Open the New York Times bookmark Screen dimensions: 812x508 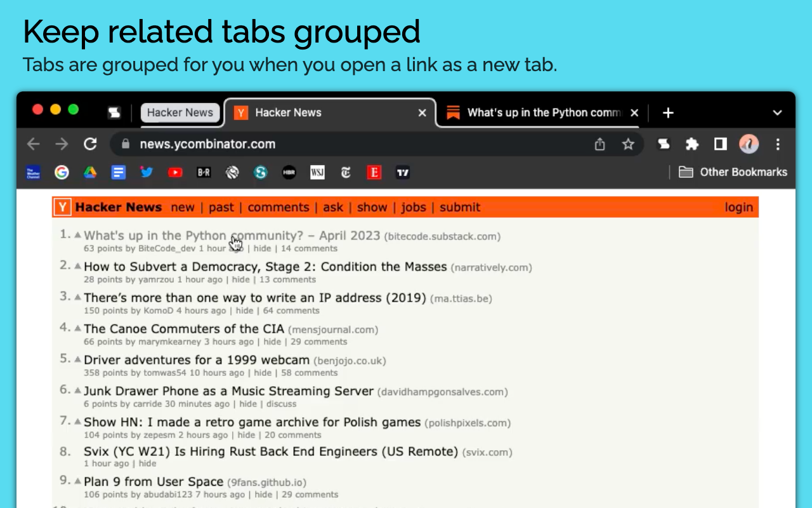click(346, 172)
